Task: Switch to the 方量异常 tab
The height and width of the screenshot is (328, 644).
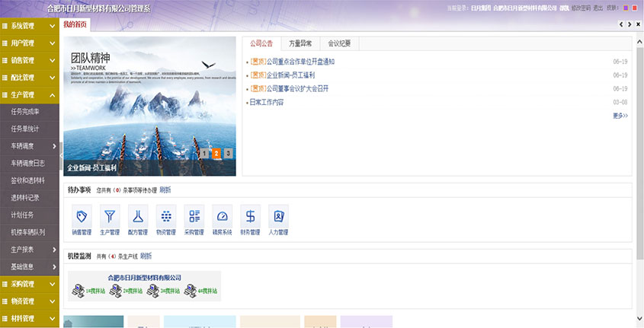Action: click(x=300, y=43)
